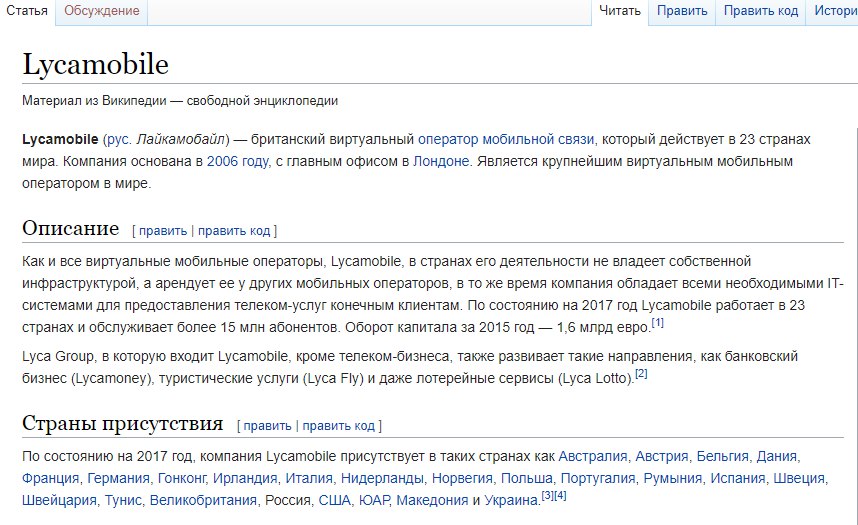
Task: Open the Дания link
Action: pos(776,457)
